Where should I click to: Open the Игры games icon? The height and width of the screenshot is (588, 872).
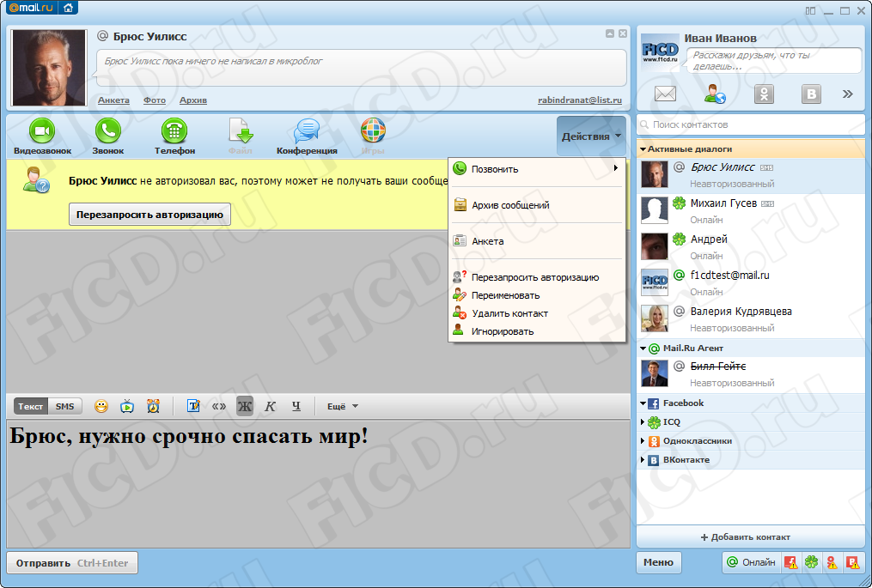373,131
